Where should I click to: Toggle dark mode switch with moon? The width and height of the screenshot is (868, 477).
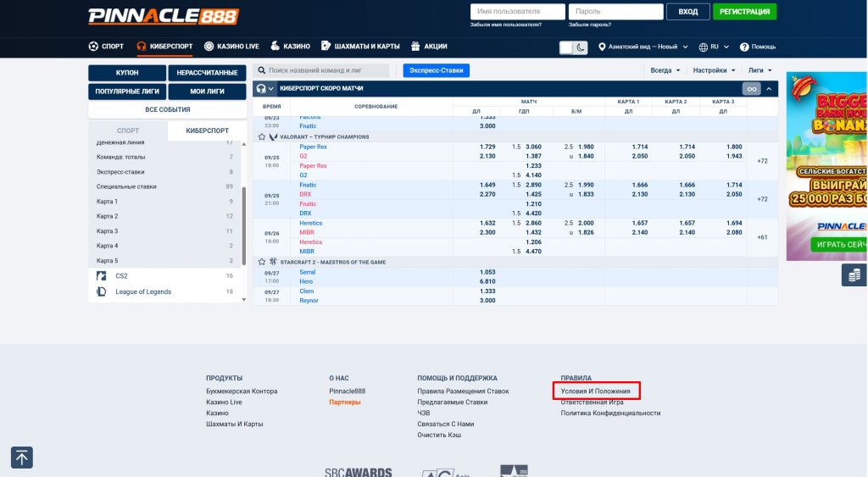tap(573, 47)
